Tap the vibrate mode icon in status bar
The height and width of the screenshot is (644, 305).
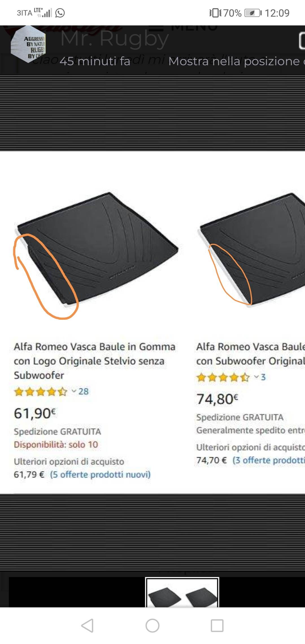pyautogui.click(x=215, y=13)
